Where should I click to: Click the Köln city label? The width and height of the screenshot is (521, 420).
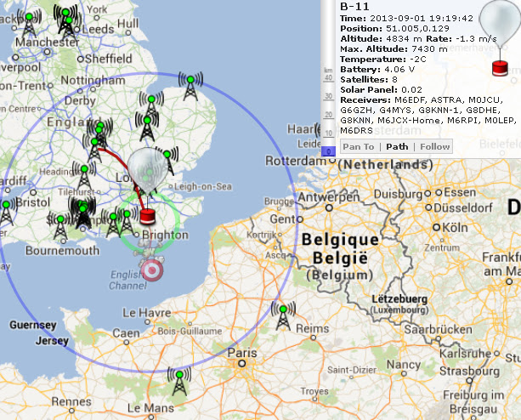455,228
